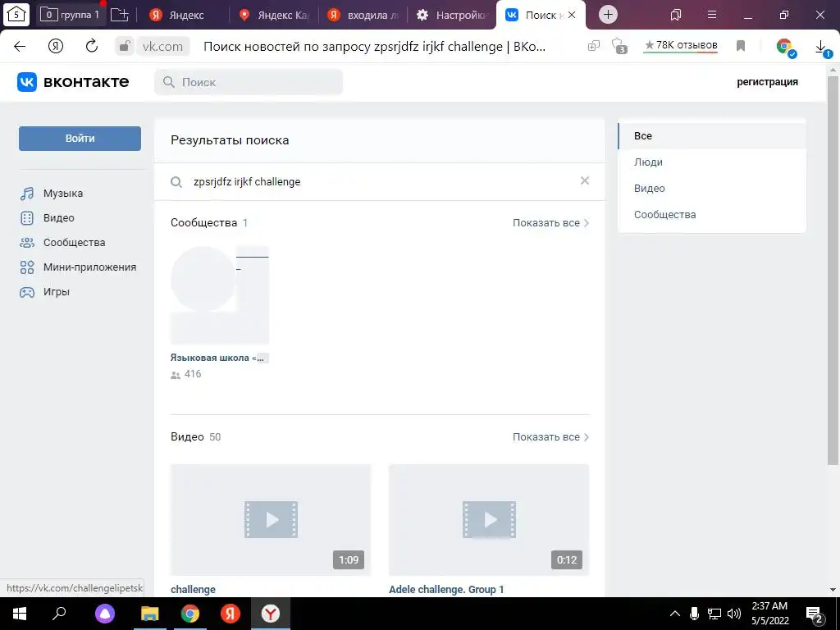Open the tab group 'группа 1'
Image resolution: width=840 pixels, height=630 pixels.
pos(71,15)
